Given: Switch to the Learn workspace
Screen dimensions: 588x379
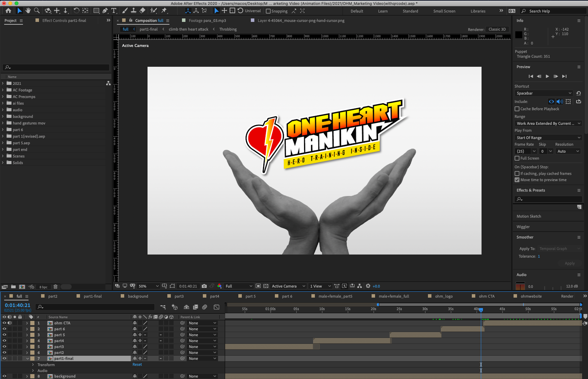Looking at the screenshot, I should pos(383,11).
